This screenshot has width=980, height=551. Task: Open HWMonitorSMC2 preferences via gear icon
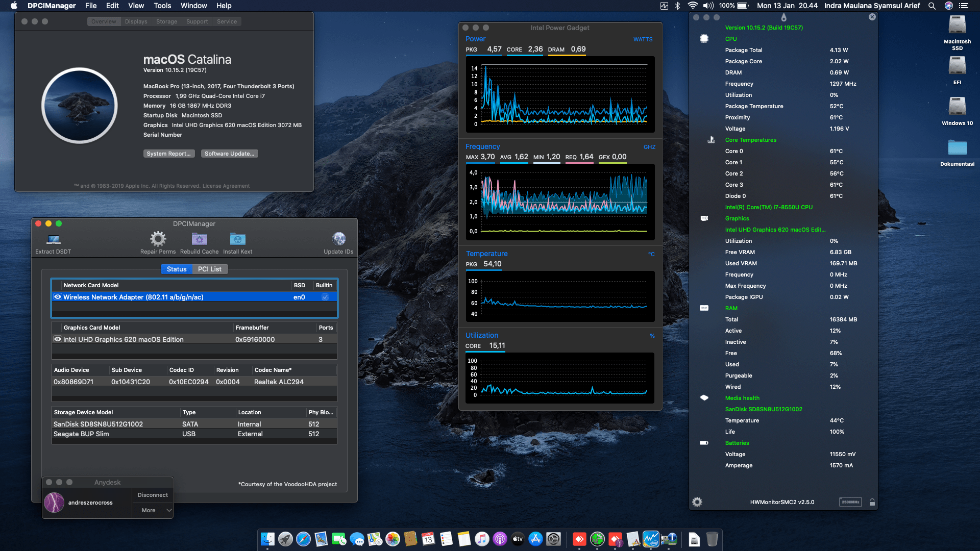[x=697, y=502]
